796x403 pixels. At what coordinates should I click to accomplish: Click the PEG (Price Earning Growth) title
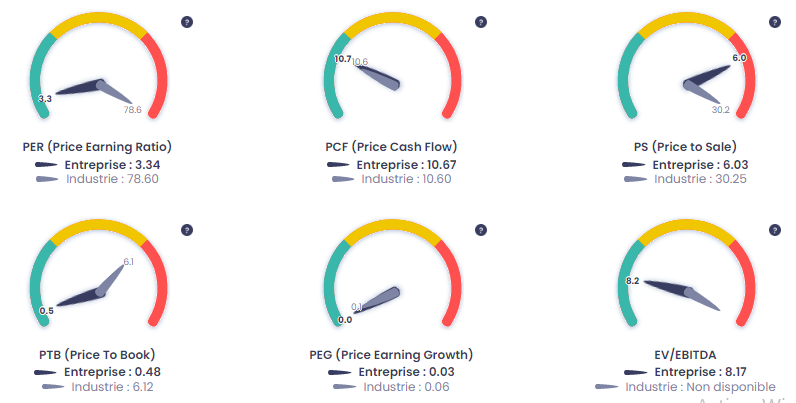pyautogui.click(x=391, y=354)
